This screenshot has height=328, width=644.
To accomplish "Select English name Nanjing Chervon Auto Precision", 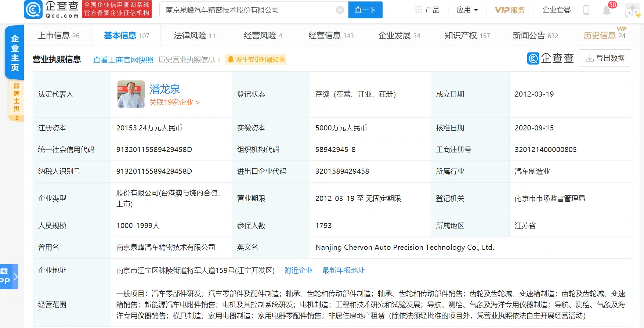I will point(405,247).
